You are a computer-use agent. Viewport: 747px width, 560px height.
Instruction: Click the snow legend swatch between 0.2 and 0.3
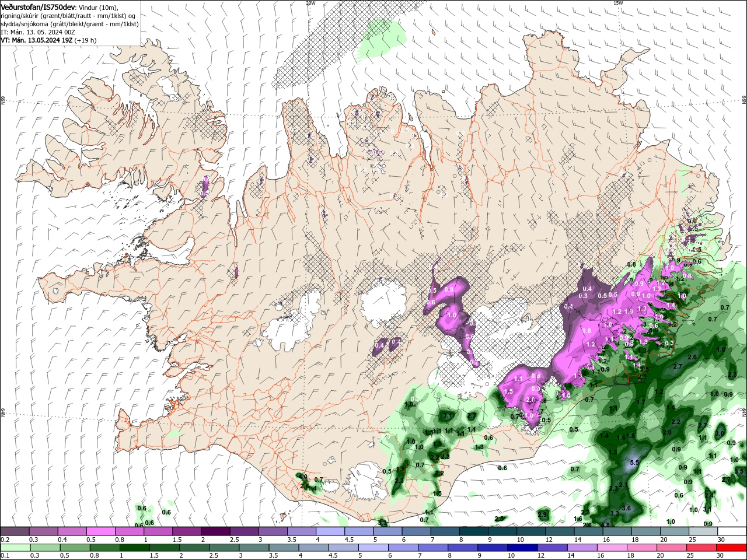pos(15,531)
